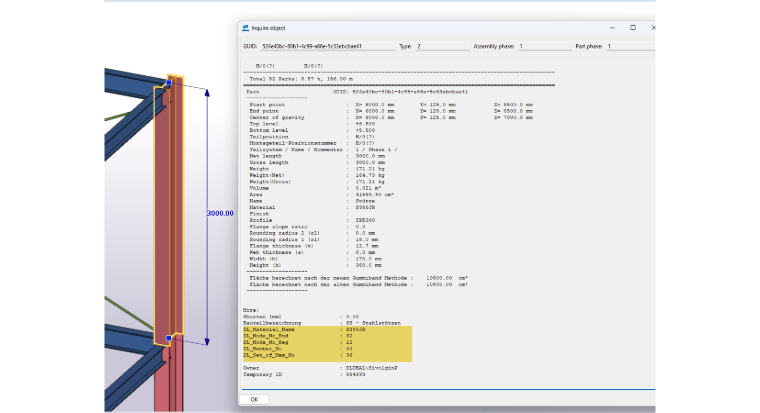760x413 pixels.
Task: Click the 'Height (h)' row
Action: tap(315, 265)
